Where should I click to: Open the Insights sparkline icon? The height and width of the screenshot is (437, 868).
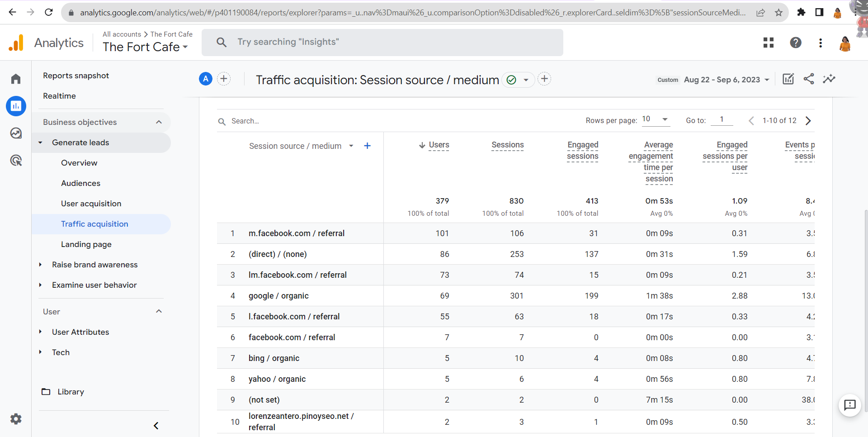pos(829,79)
